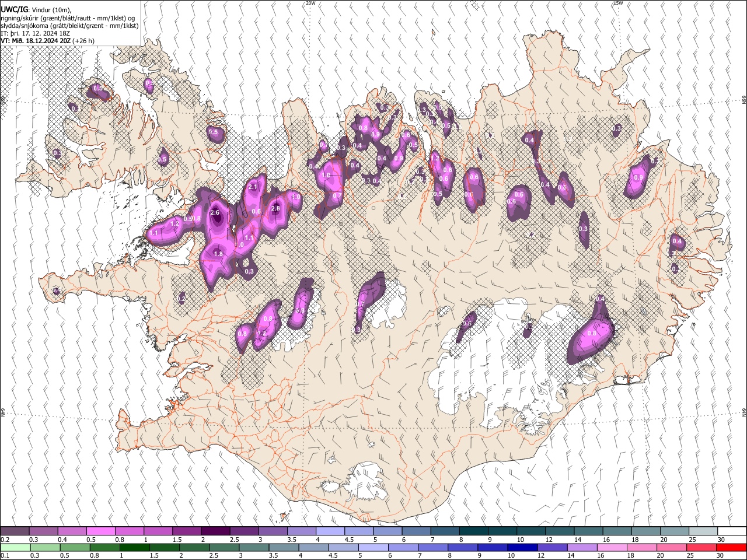Screen dimensions: 747x560
Task: Pick the white 30 swatch in snow scale
Action: pos(732,531)
